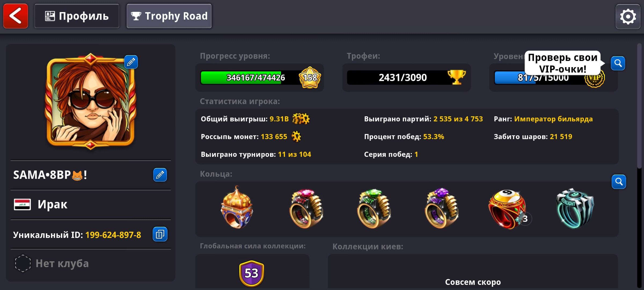Edit avatar with pencil icon on portrait
Viewport: 644px width, 290px height.
(x=131, y=62)
